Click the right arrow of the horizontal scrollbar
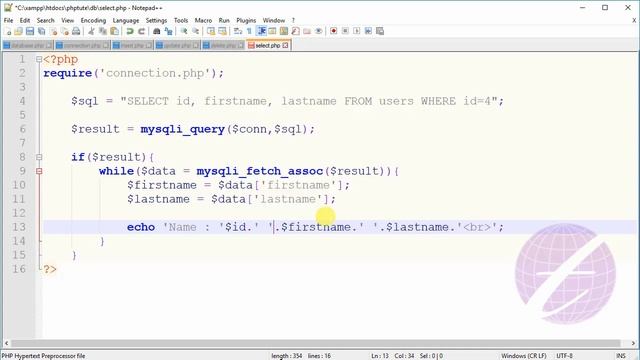This screenshot has height=360, width=640. pyautogui.click(x=633, y=343)
